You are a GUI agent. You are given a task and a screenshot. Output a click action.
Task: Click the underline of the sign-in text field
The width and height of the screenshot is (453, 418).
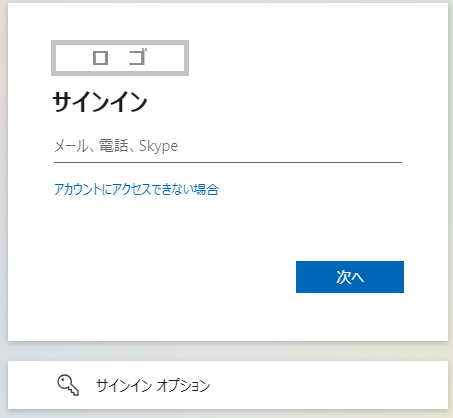228,162
